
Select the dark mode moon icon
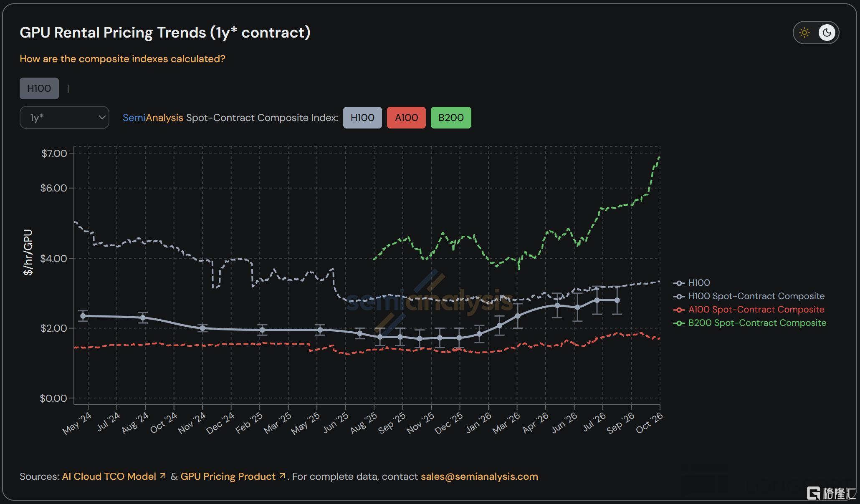pyautogui.click(x=827, y=33)
